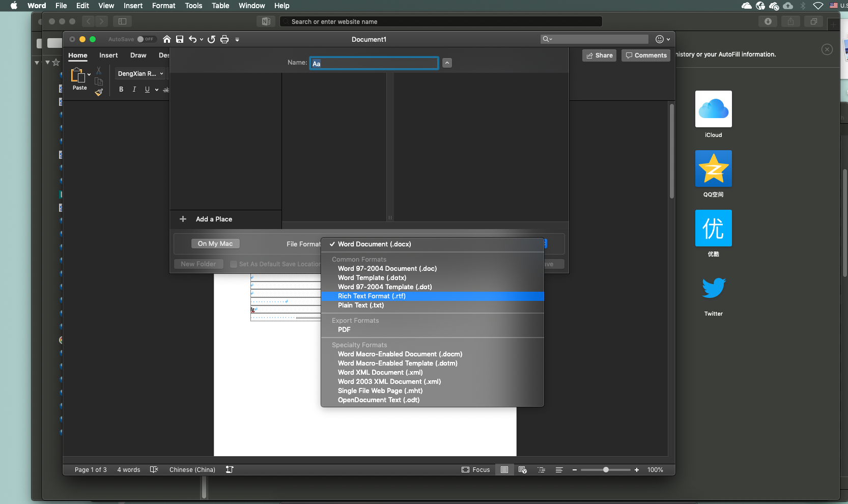The height and width of the screenshot is (504, 848).
Task: Open the Paste options dropdown arrow
Action: [x=89, y=74]
